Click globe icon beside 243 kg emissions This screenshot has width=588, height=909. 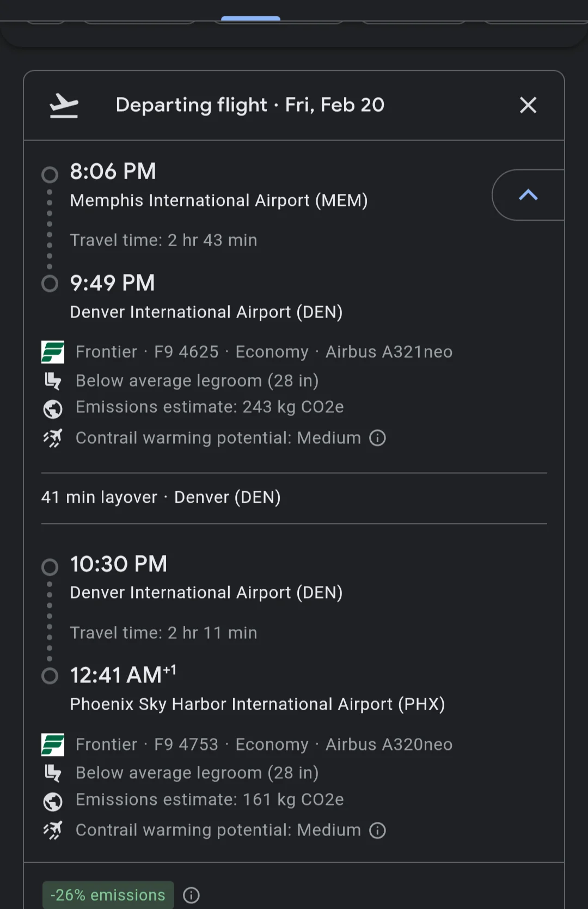click(53, 408)
